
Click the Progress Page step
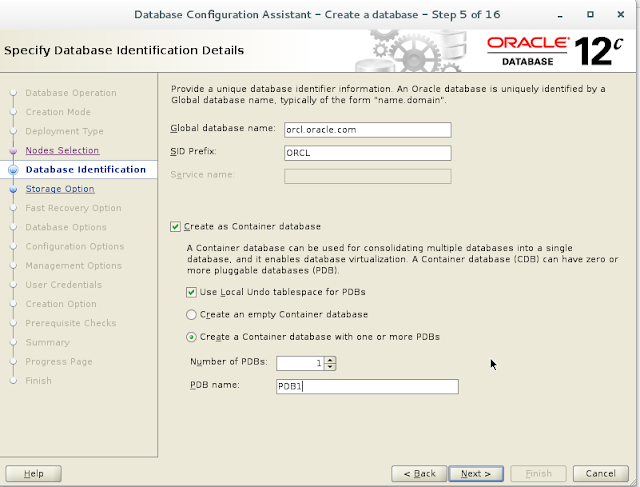[59, 361]
